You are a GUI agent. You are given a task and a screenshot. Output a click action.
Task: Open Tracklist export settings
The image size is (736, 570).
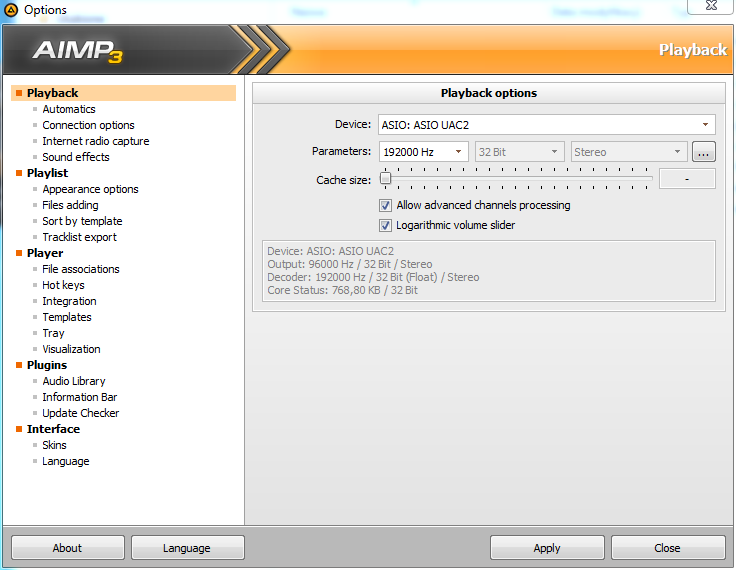tap(79, 237)
